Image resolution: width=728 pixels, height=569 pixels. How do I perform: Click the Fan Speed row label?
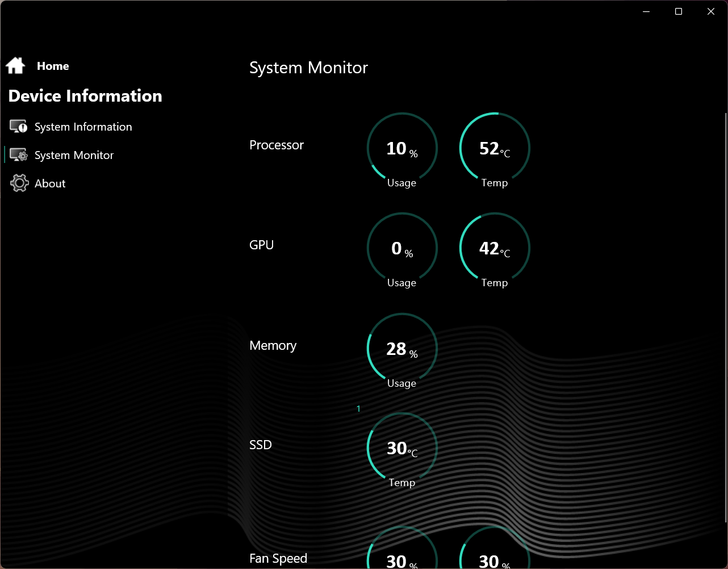[x=278, y=559]
